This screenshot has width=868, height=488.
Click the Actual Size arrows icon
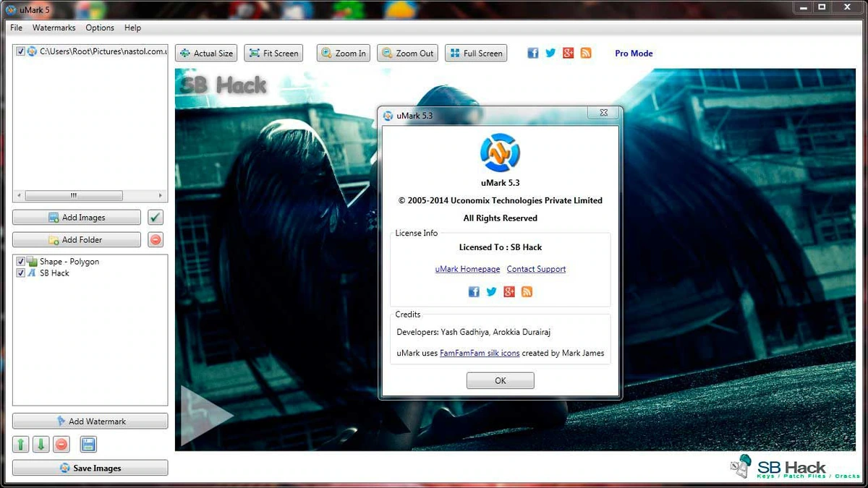coord(185,53)
